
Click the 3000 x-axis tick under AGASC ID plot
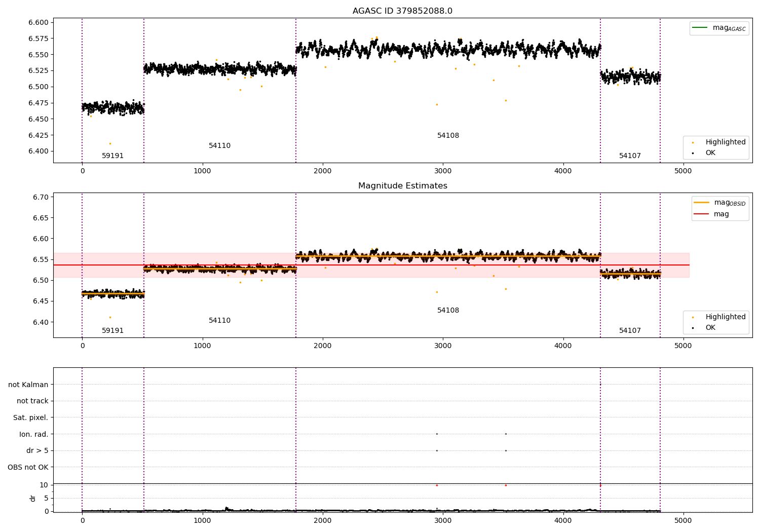click(x=443, y=171)
